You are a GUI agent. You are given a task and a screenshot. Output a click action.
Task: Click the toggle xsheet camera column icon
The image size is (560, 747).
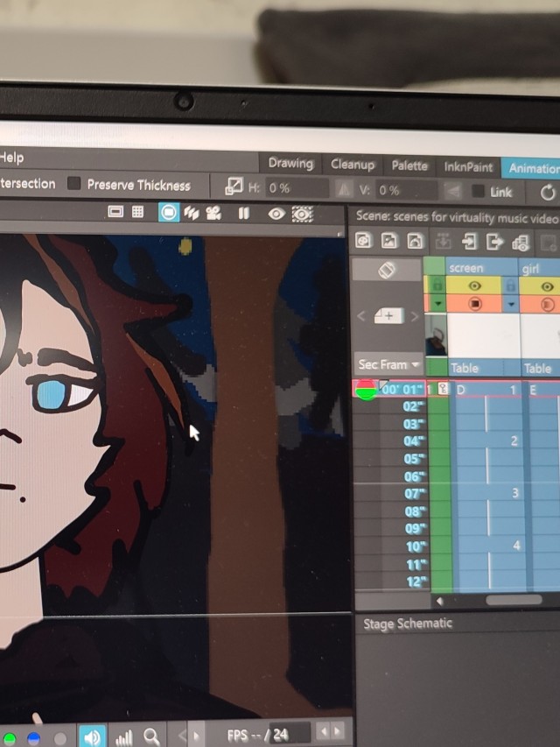[x=521, y=243]
